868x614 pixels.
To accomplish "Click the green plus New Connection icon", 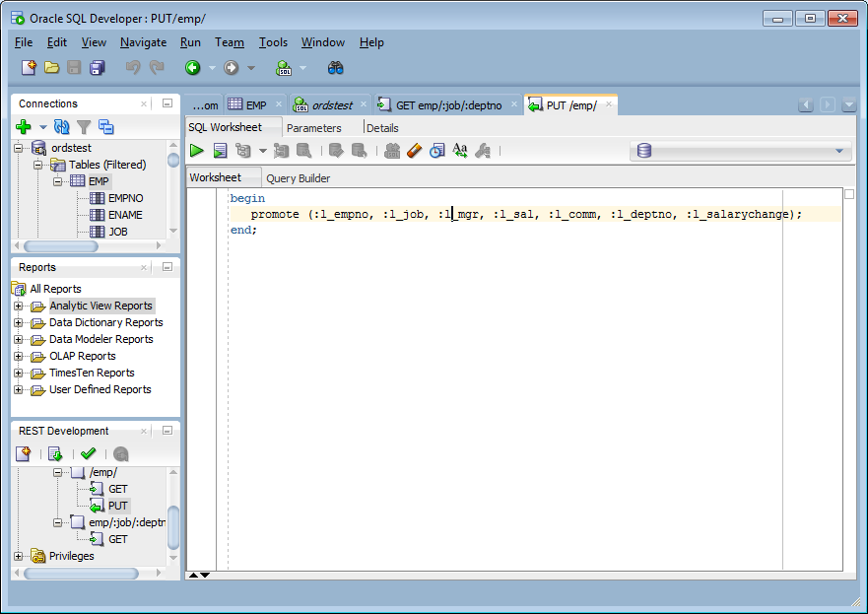I will tap(24, 127).
